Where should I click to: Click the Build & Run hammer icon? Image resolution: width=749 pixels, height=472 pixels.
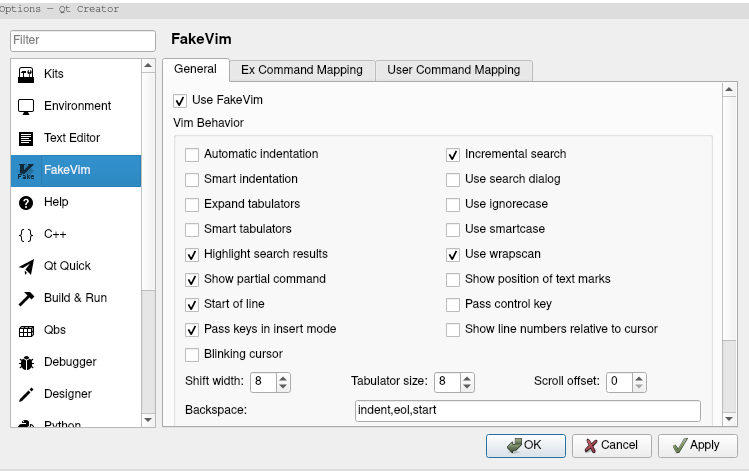(x=26, y=299)
